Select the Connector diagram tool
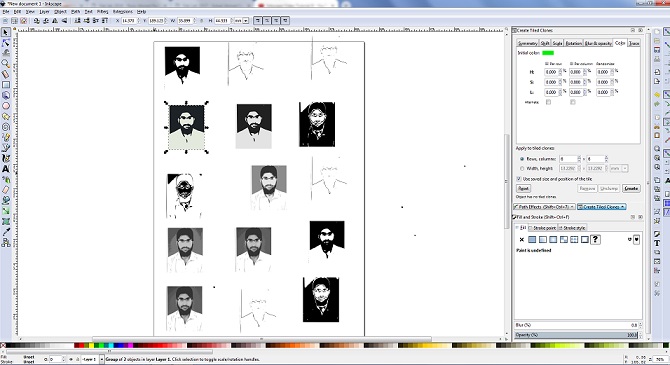Screen dimensions: 670x365 [x=6, y=243]
